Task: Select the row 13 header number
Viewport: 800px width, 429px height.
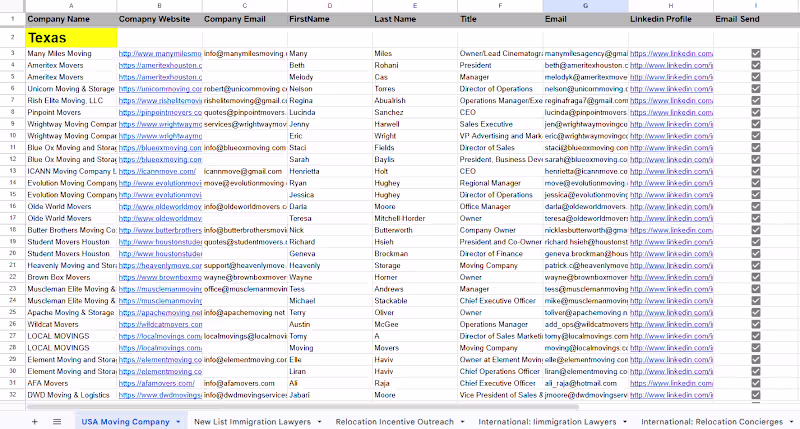Action: 13,171
